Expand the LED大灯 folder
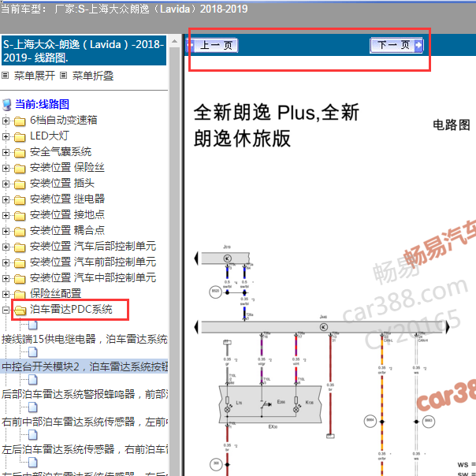476x476 pixels. click(x=6, y=136)
